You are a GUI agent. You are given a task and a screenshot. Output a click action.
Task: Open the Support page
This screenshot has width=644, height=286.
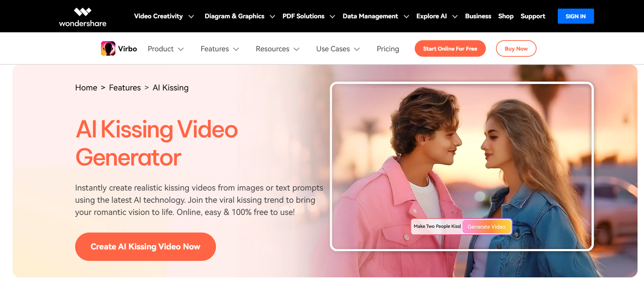533,16
